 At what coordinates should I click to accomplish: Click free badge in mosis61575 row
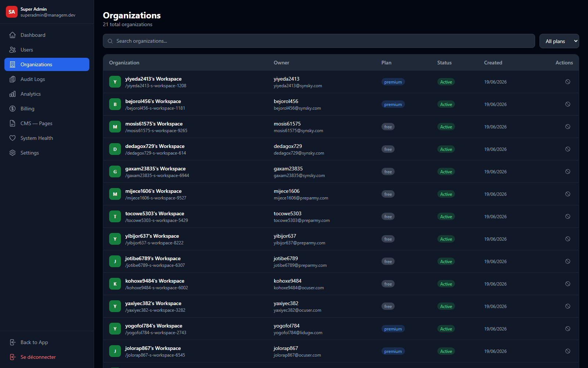pos(388,127)
